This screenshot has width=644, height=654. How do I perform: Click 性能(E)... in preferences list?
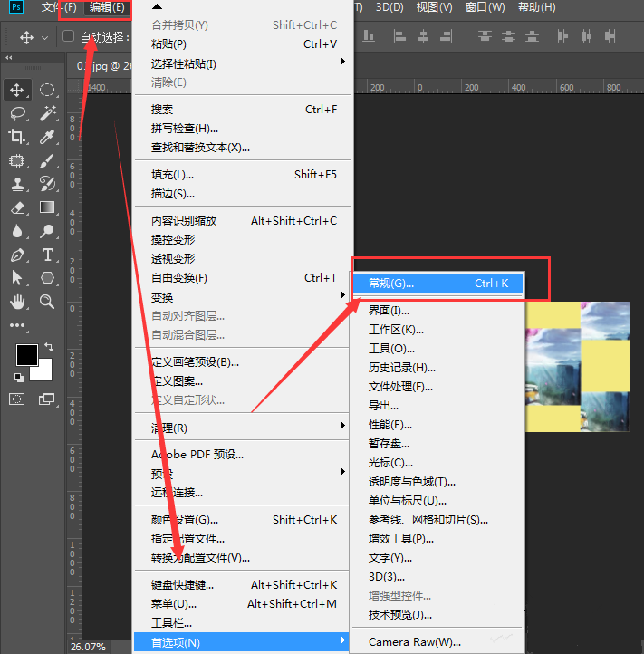[390, 425]
